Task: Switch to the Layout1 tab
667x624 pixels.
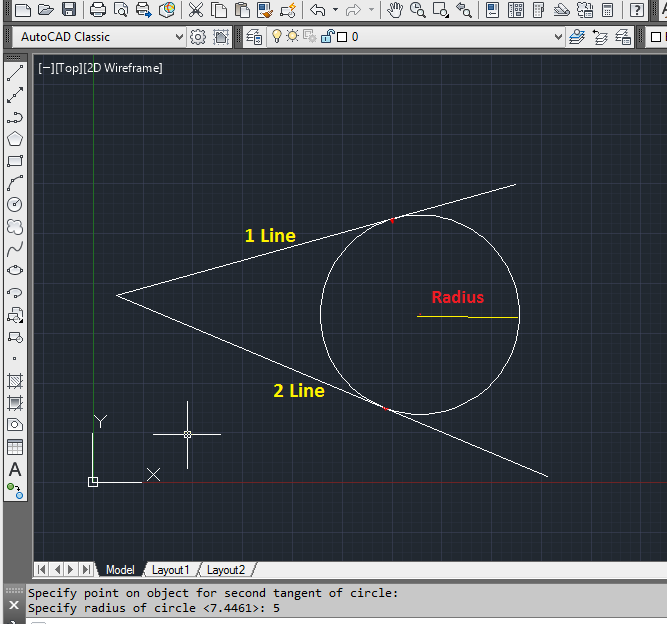Action: pyautogui.click(x=171, y=570)
